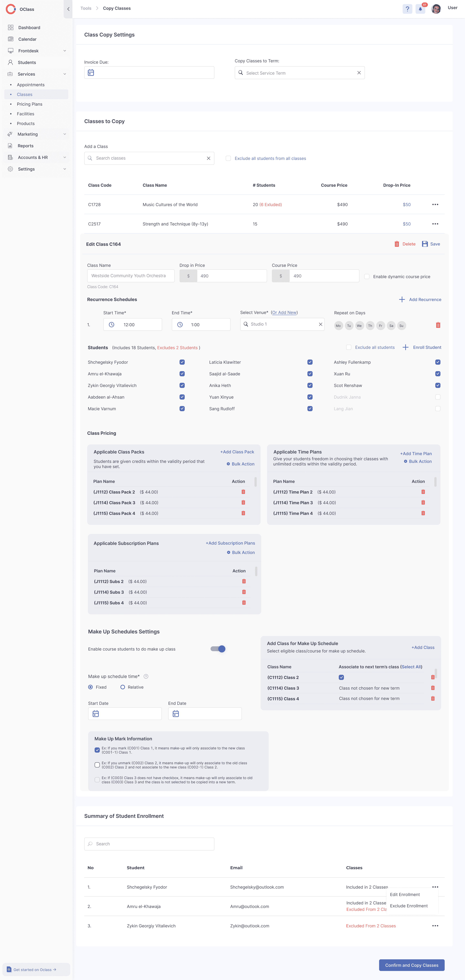Toggle the make up class enable switch
The height and width of the screenshot is (980, 465).
click(x=218, y=649)
